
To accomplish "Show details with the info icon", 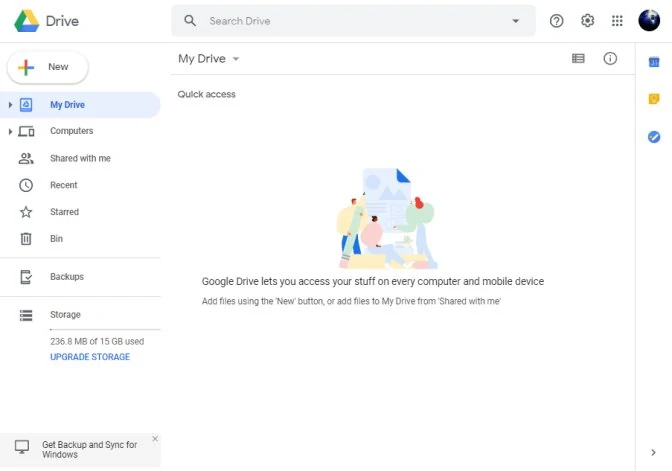I will click(x=610, y=58).
